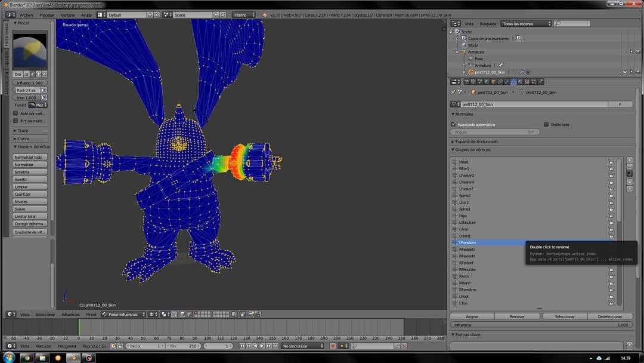Play the animation forward
This screenshot has width=644, height=363.
(262, 346)
